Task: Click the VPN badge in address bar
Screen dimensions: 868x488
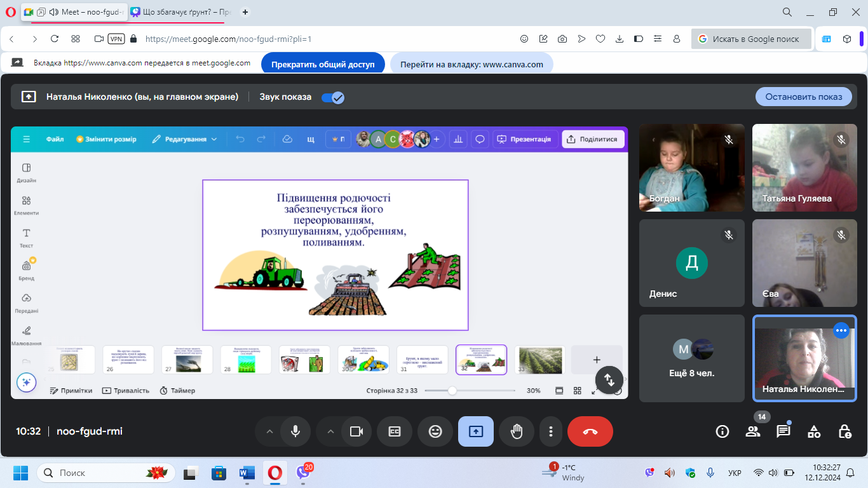Action: coord(116,39)
